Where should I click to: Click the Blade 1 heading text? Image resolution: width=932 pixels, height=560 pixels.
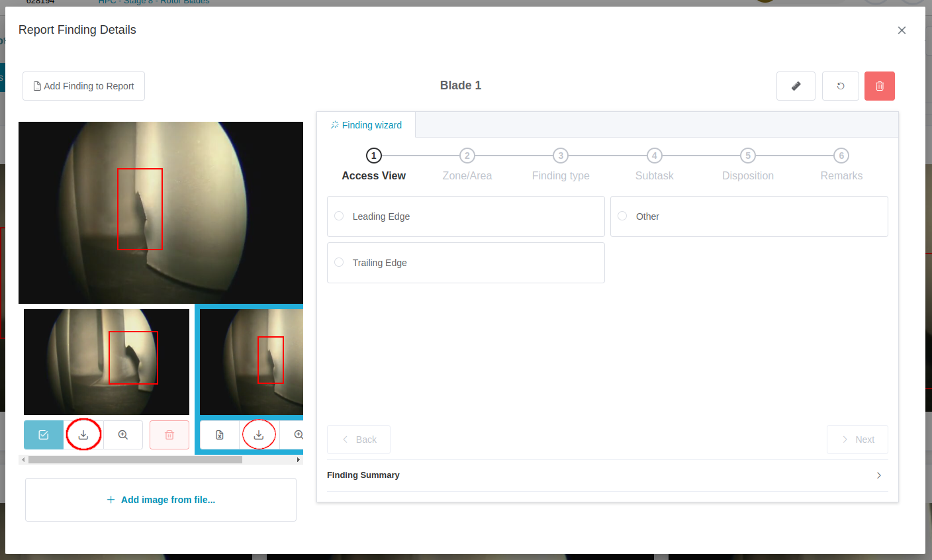(x=461, y=85)
